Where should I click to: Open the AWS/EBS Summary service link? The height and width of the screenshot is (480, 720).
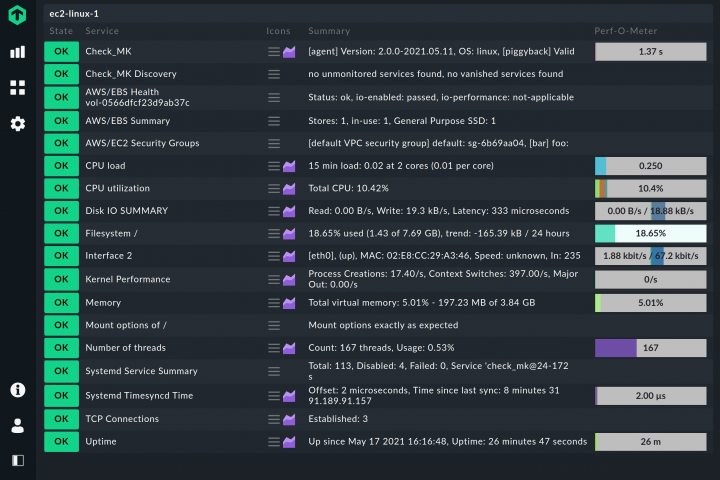tap(128, 121)
